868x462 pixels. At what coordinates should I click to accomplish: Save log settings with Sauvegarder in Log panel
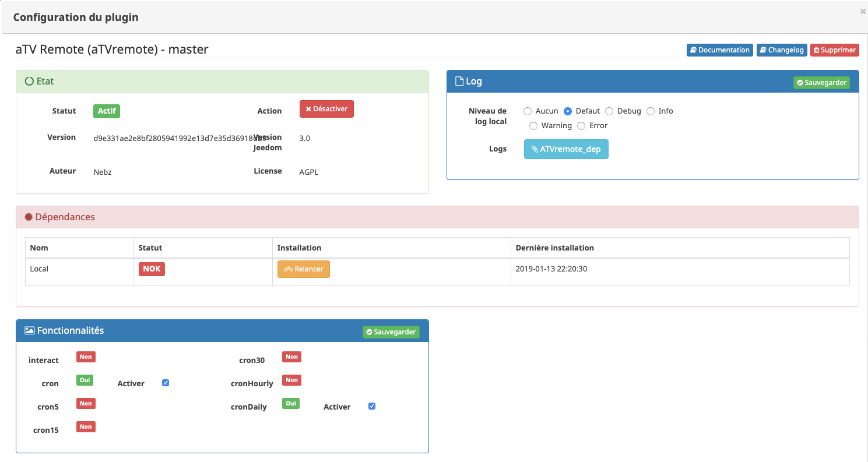[x=821, y=83]
